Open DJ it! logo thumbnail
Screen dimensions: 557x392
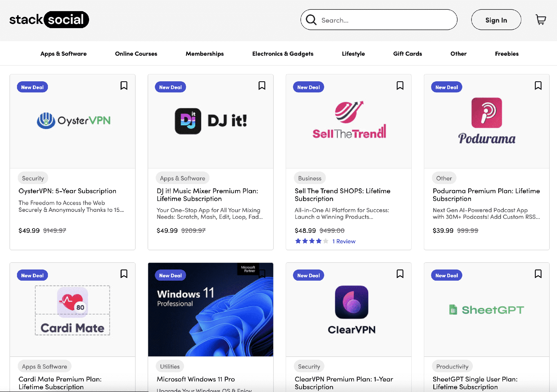coord(211,121)
